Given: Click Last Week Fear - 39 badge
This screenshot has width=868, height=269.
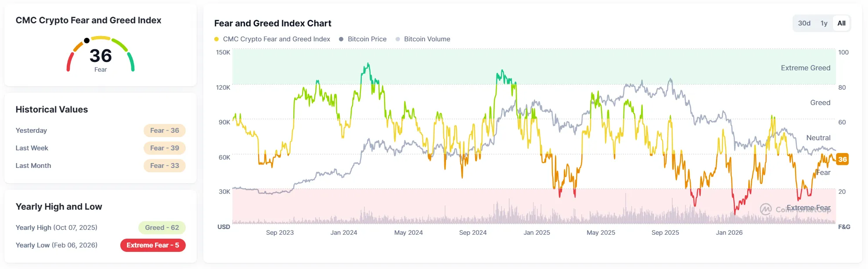Looking at the screenshot, I should click(165, 148).
